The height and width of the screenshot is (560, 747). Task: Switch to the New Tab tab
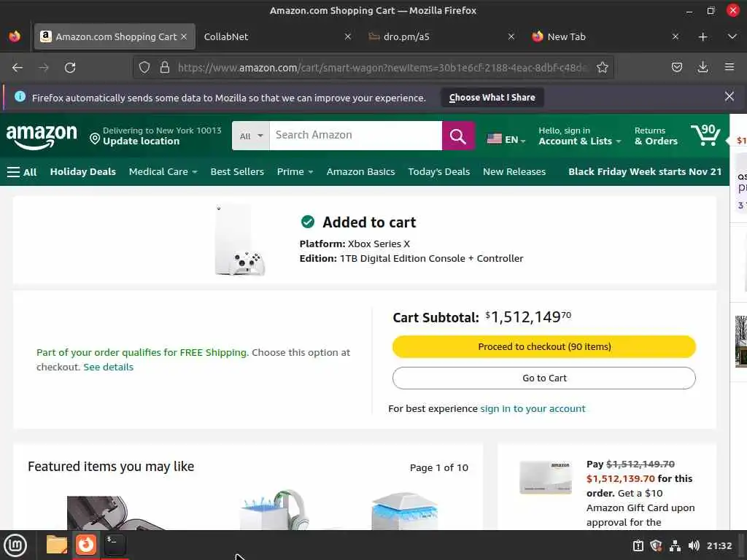click(605, 36)
